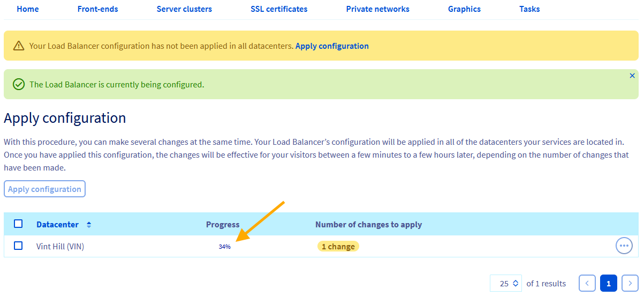Open the Home tab
Image resolution: width=644 pixels, height=296 pixels.
28,9
